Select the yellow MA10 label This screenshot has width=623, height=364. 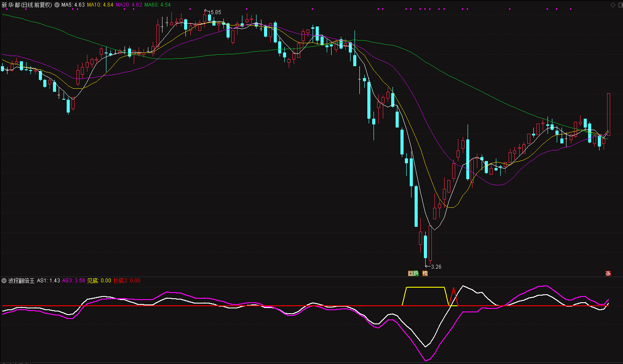click(100, 5)
